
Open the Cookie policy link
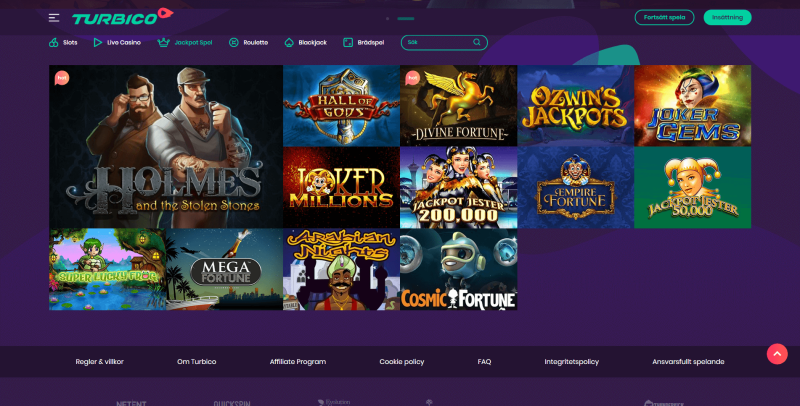coord(402,362)
